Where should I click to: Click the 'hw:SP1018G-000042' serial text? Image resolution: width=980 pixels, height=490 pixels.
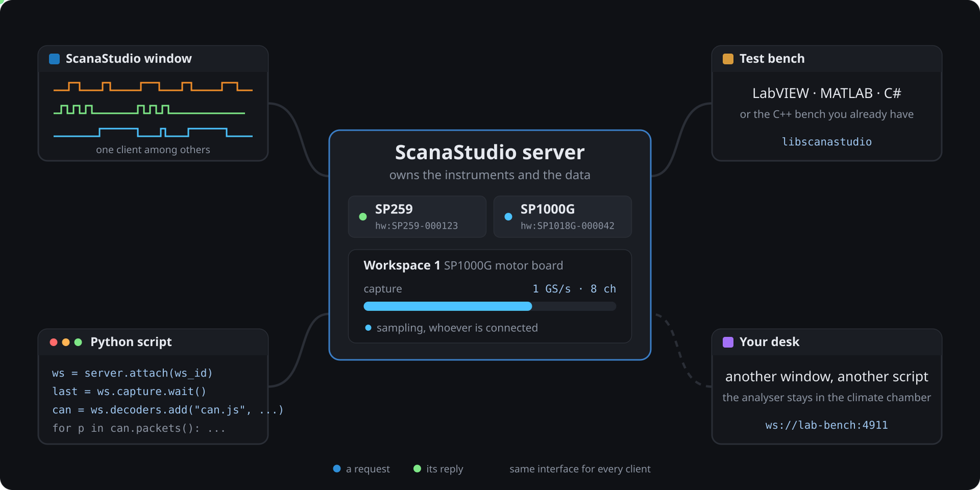tap(567, 226)
